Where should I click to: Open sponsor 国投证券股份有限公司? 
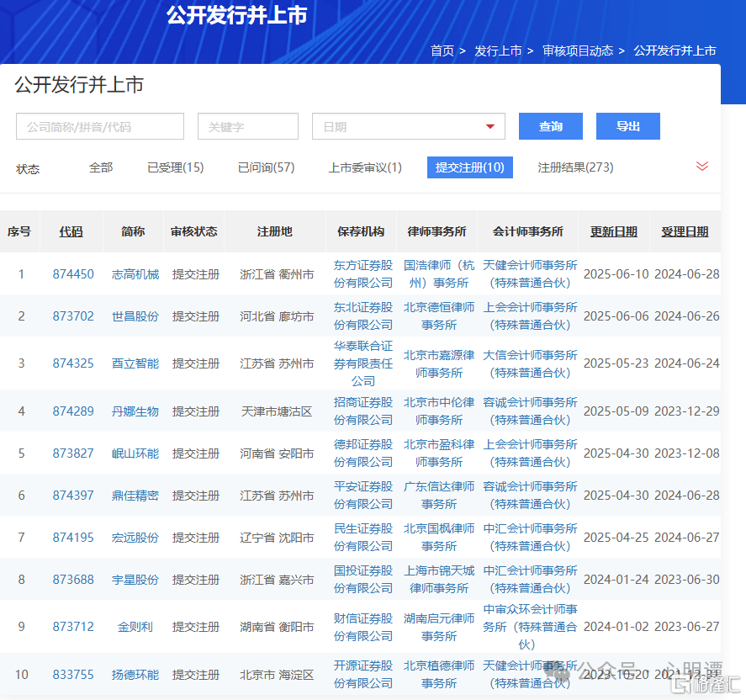click(x=363, y=580)
